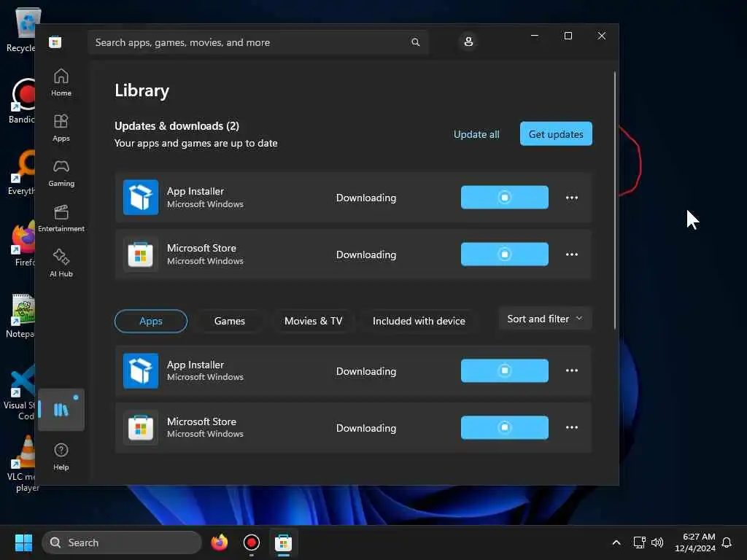Click the Library page scrollbar

point(614,200)
